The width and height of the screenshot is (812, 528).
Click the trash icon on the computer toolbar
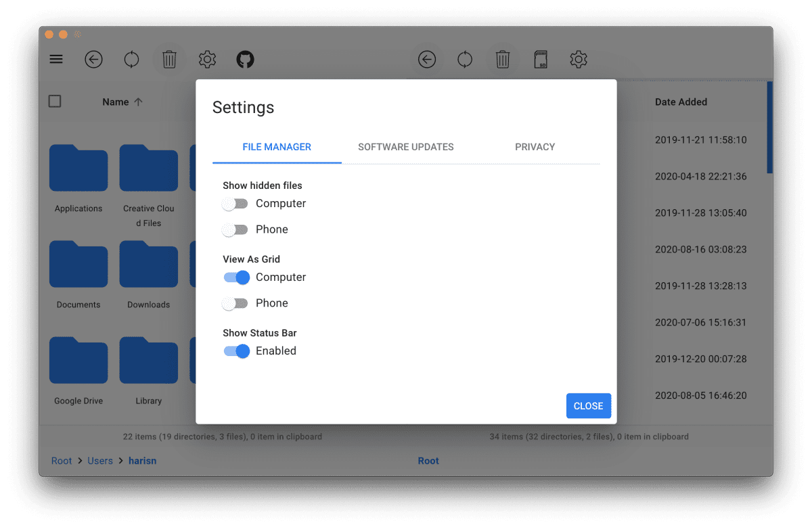169,59
